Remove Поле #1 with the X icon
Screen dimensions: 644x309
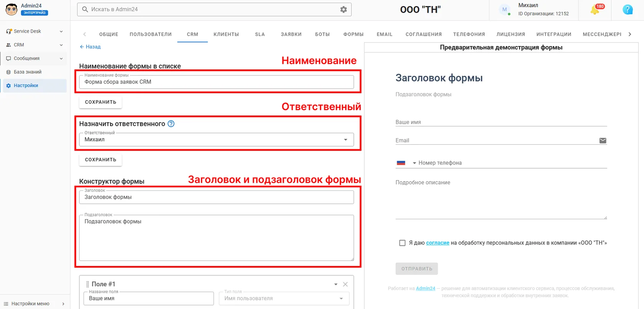(345, 284)
